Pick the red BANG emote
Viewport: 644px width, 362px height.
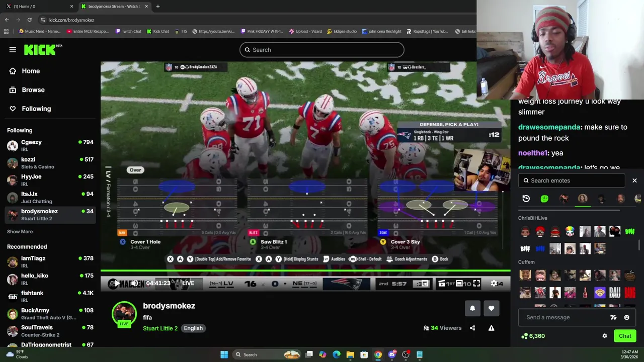coord(629,292)
